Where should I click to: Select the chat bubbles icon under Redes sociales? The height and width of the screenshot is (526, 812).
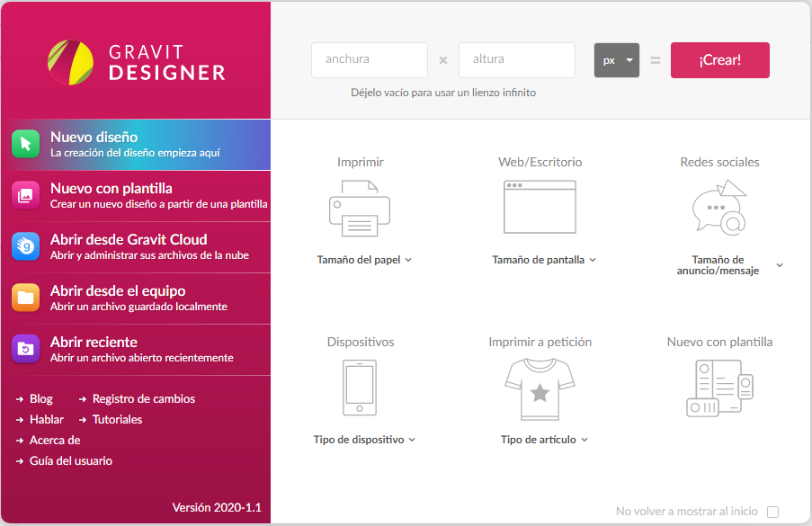[x=719, y=207]
